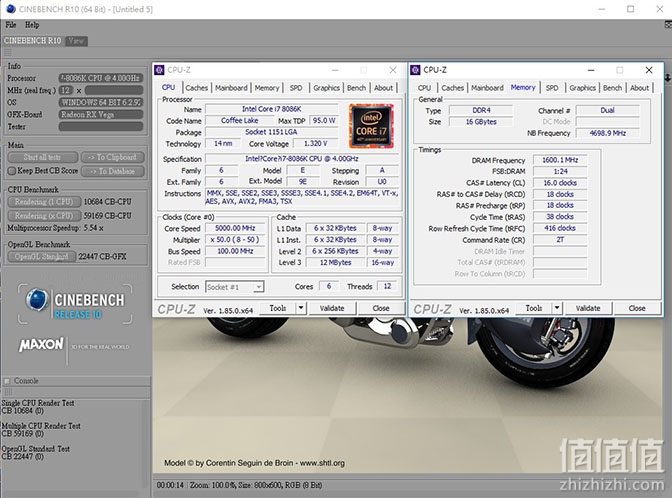The width and height of the screenshot is (672, 498).
Task: Click the Core Speed value 5000.00 MHz
Action: click(x=234, y=228)
